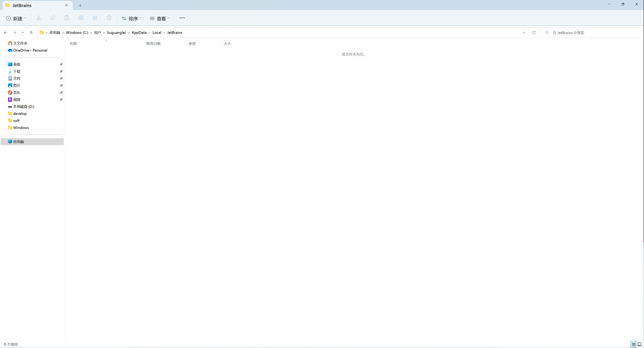Viewport: 644px width, 348px height.
Task: Click the first breadcrumb chevron before 此电脑
Action: [46, 32]
